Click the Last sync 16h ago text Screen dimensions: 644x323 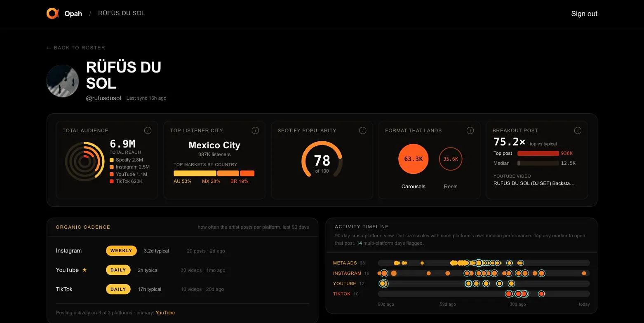(x=146, y=98)
